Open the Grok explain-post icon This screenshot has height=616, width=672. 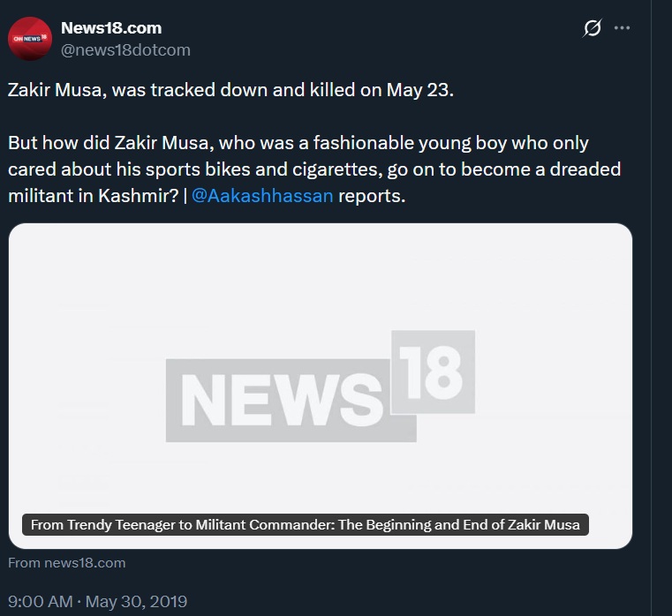593,28
